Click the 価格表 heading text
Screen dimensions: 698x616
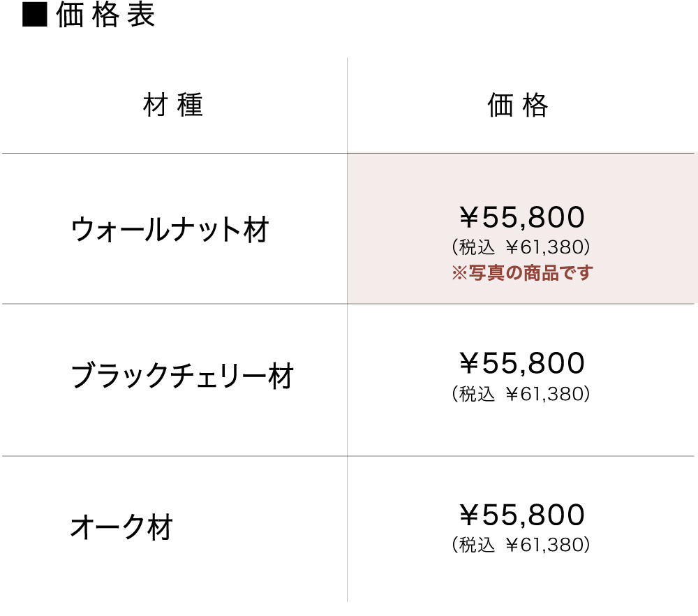pyautogui.click(x=105, y=15)
